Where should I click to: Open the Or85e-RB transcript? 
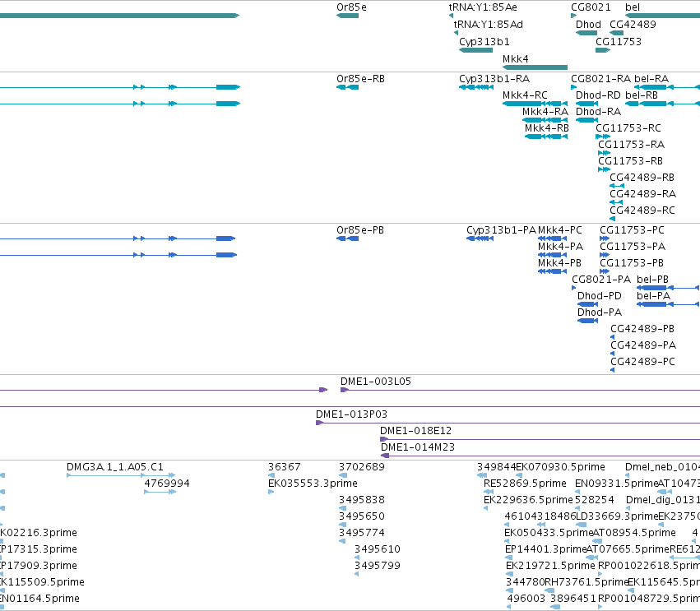coord(360,79)
